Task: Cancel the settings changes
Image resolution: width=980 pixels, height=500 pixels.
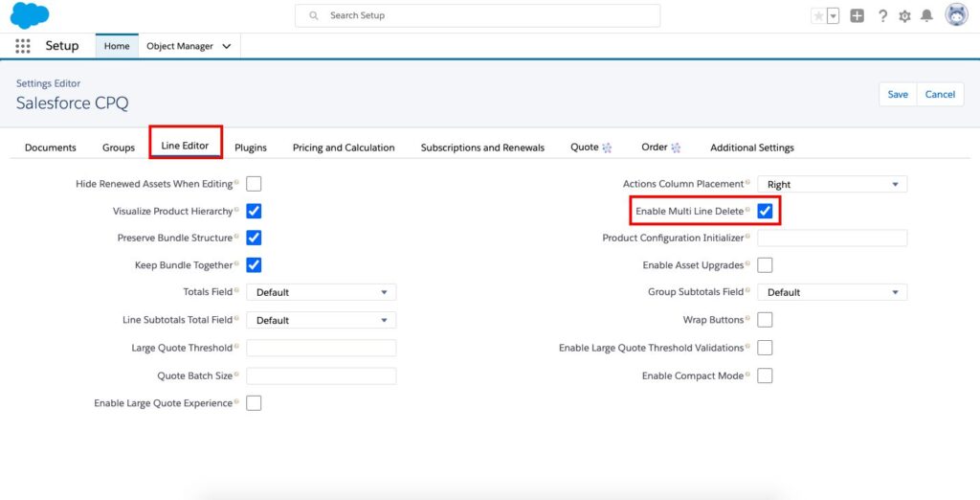Action: 940,95
